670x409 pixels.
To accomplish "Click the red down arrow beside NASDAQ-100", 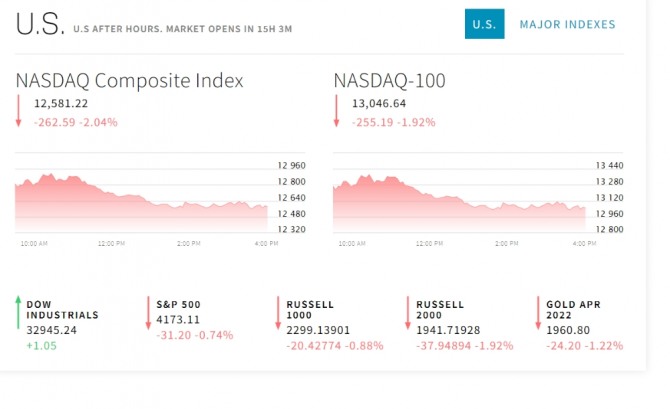I will pyautogui.click(x=337, y=111).
